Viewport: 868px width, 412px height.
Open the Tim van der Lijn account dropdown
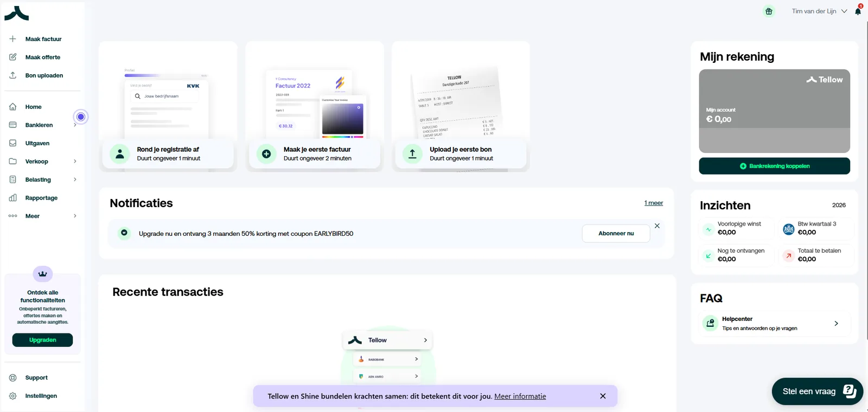coord(819,11)
